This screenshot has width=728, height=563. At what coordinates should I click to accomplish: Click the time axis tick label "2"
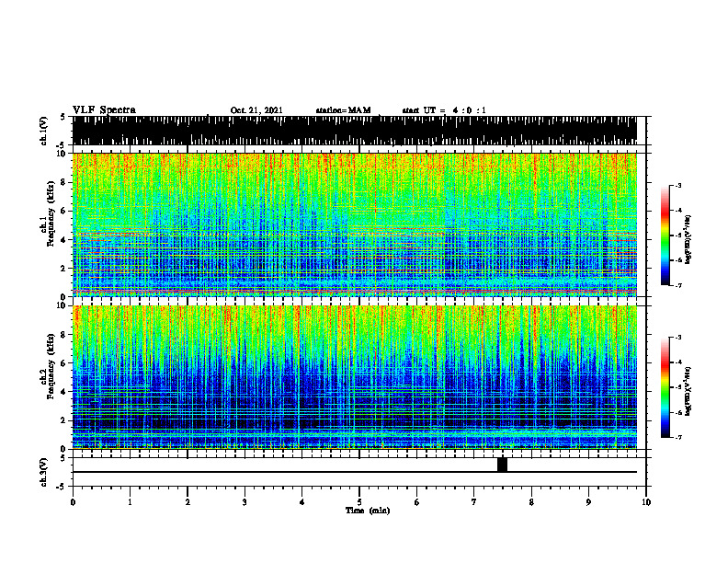point(188,502)
